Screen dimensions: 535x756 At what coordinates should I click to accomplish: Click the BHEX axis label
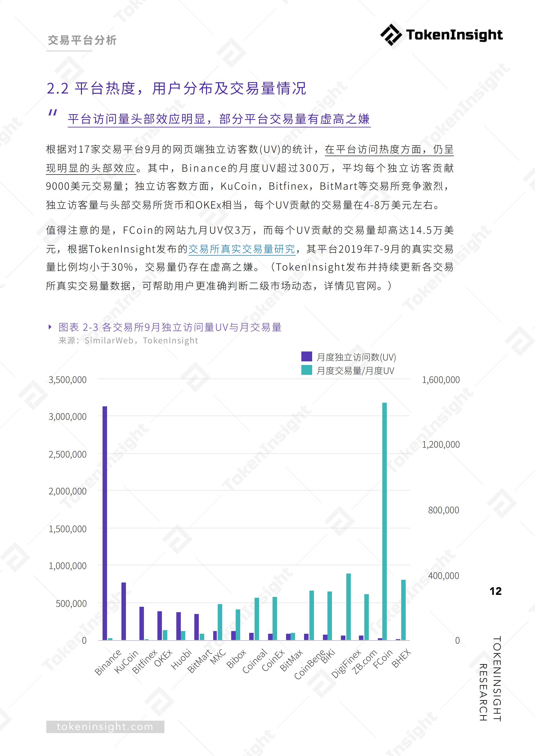[x=401, y=658]
